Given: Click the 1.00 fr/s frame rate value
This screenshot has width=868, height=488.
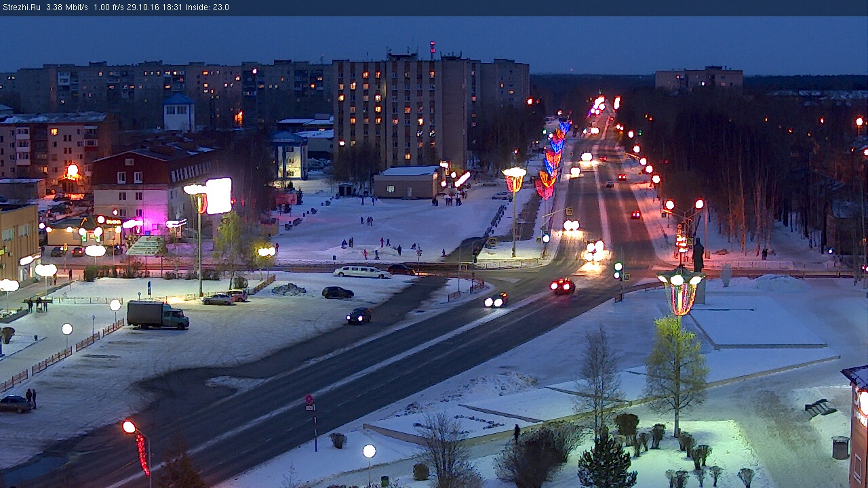Looking at the screenshot, I should [x=108, y=7].
